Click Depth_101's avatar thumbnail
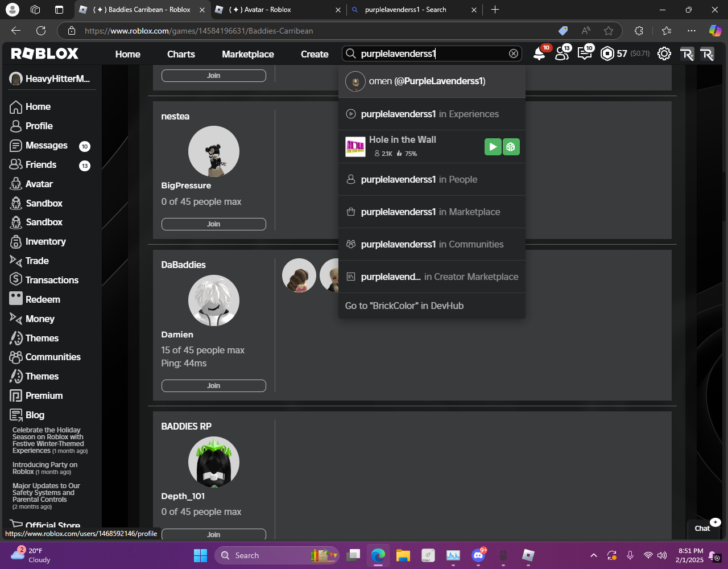The width and height of the screenshot is (728, 569). [x=214, y=462]
